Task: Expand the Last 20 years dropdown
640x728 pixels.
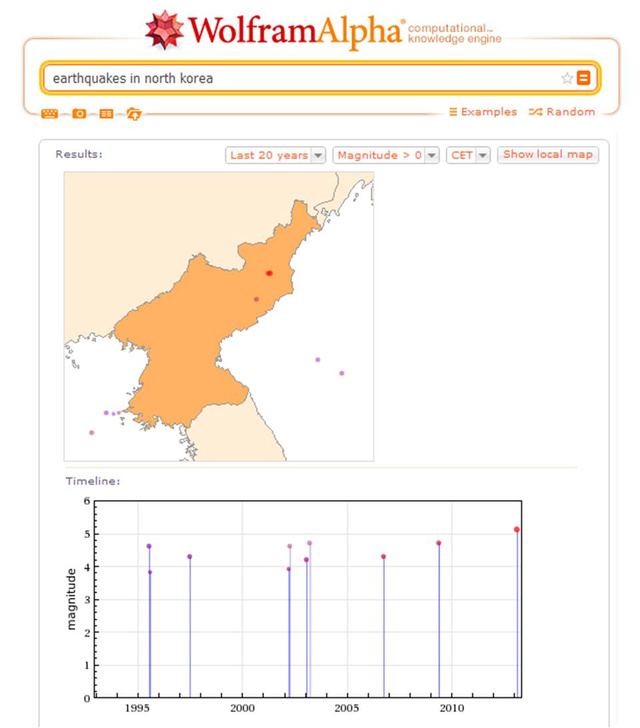Action: point(276,155)
